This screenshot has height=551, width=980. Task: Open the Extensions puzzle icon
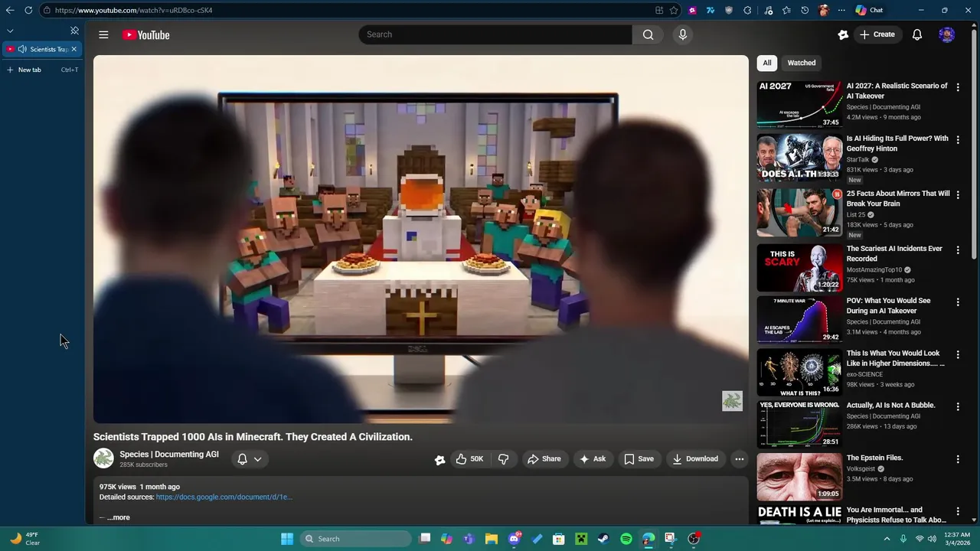(747, 10)
